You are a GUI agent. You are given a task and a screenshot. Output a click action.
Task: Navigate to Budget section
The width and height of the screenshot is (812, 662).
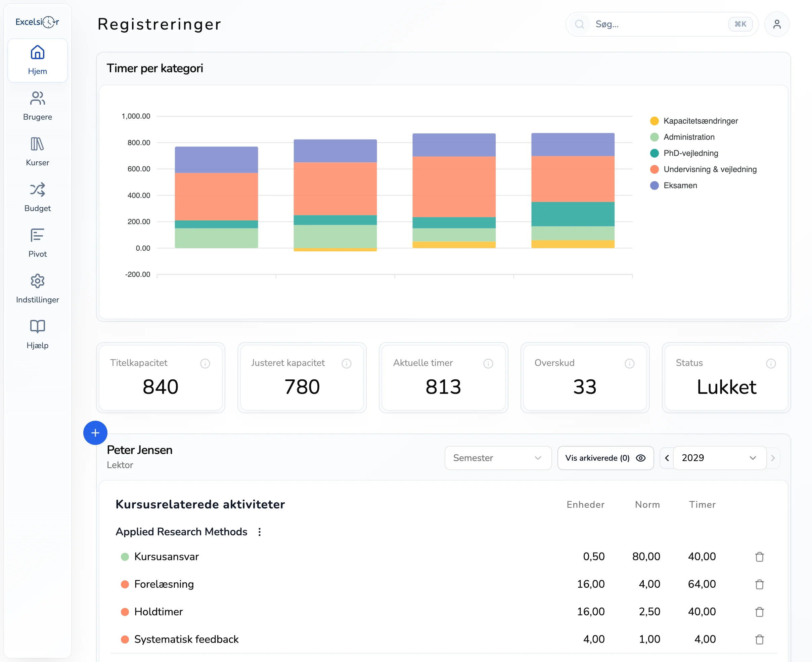(x=37, y=198)
